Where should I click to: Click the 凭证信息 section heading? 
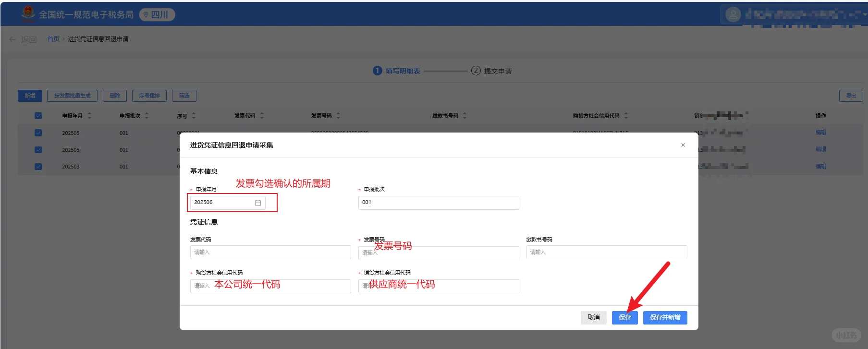(x=204, y=222)
